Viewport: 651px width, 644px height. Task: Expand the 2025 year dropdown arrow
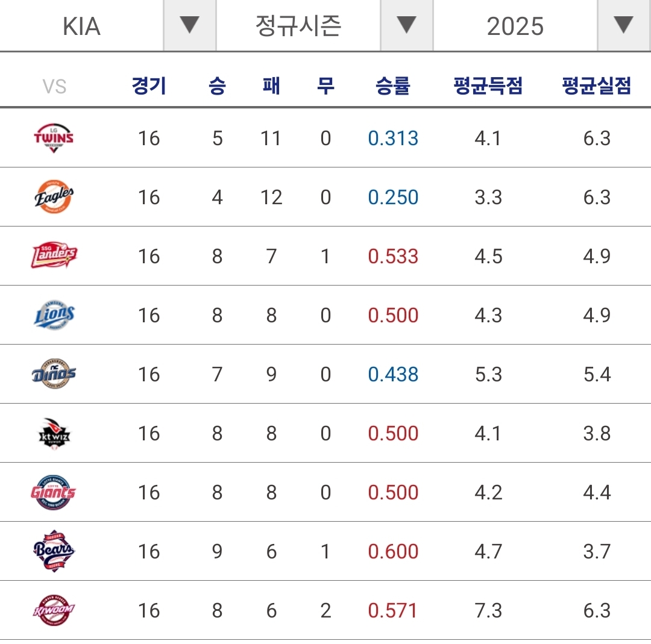click(x=623, y=25)
